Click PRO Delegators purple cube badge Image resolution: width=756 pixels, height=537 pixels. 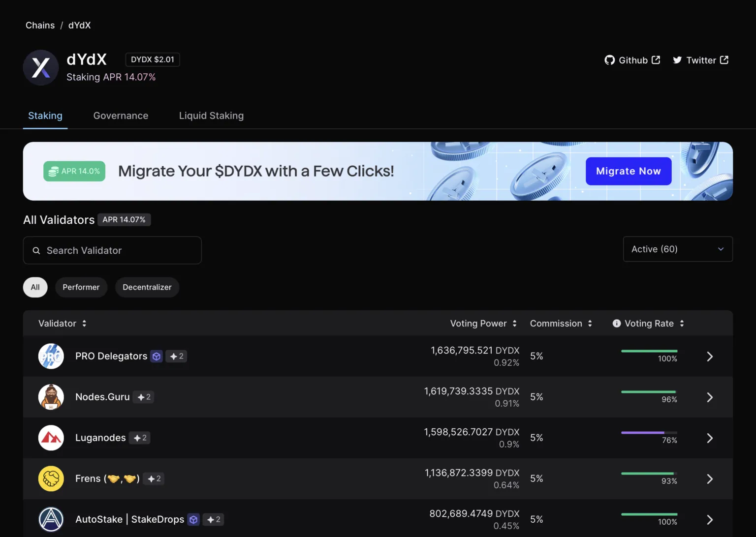coord(157,357)
